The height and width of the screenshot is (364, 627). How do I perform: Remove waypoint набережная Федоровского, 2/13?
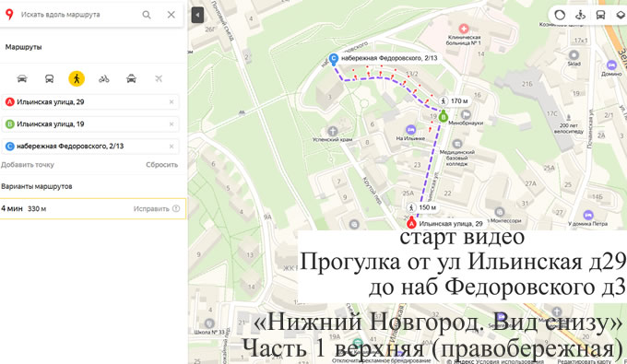click(x=172, y=147)
